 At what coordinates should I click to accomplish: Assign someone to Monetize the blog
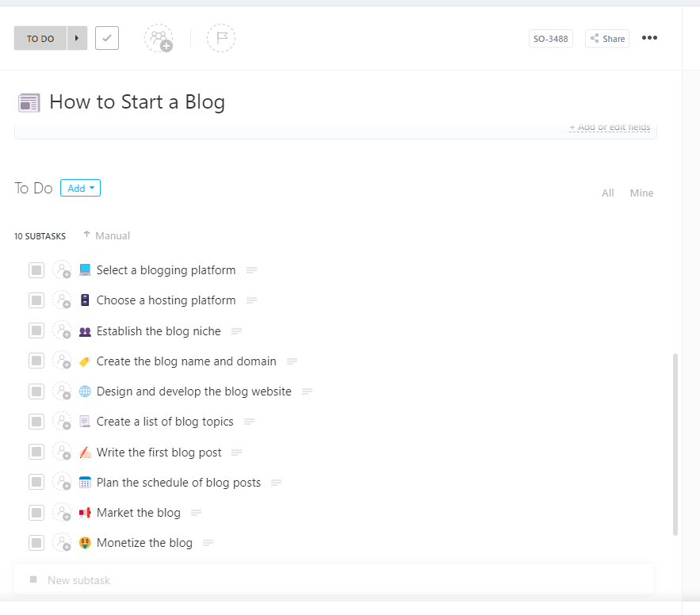pyautogui.click(x=62, y=542)
